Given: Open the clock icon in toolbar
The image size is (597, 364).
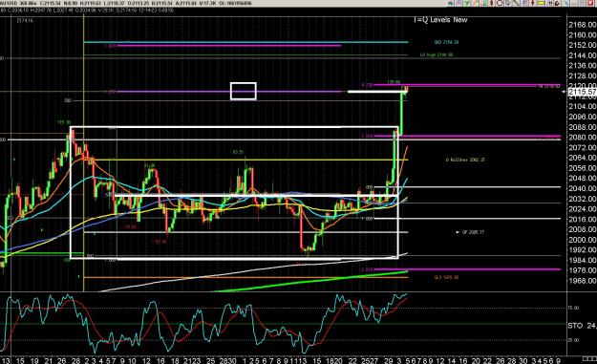Looking at the screenshot, I should (x=500, y=3).
